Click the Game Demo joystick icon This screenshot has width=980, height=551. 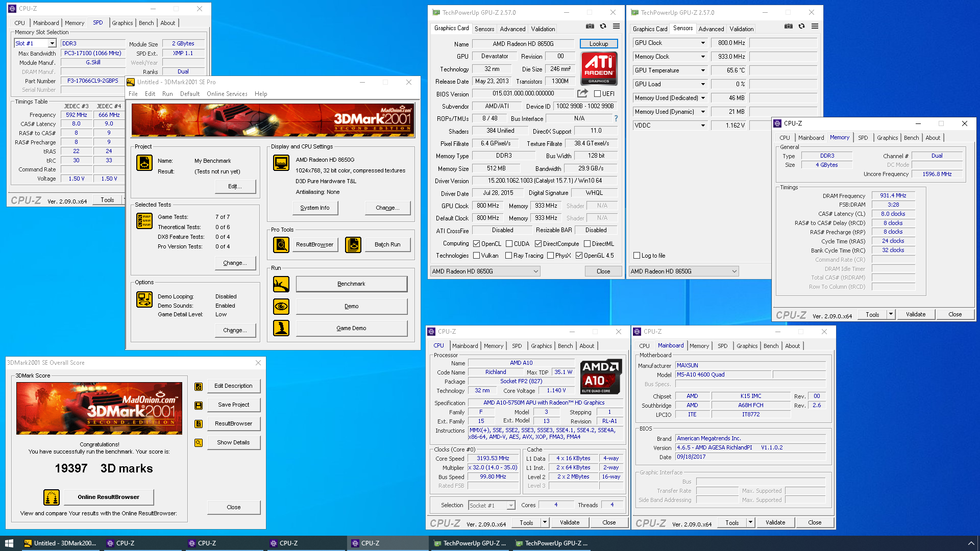281,328
